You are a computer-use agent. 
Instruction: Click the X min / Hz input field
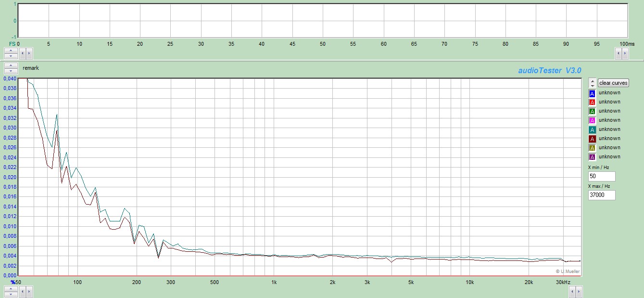[x=601, y=177]
